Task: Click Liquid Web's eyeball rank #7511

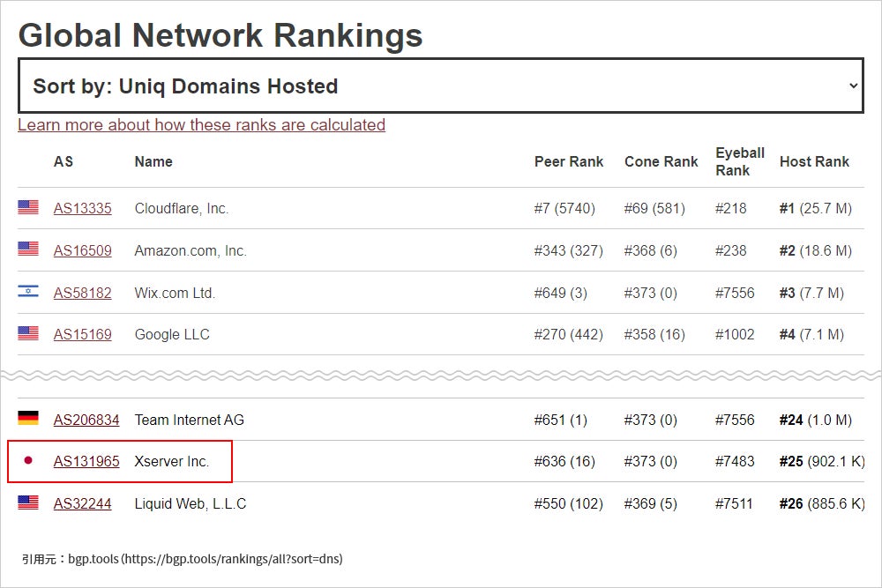Action: click(734, 503)
